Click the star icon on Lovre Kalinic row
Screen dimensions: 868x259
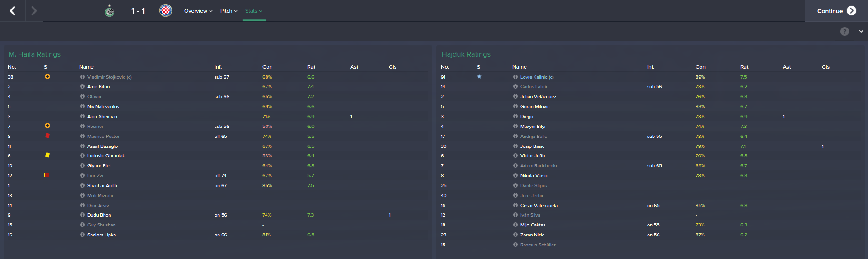479,76
